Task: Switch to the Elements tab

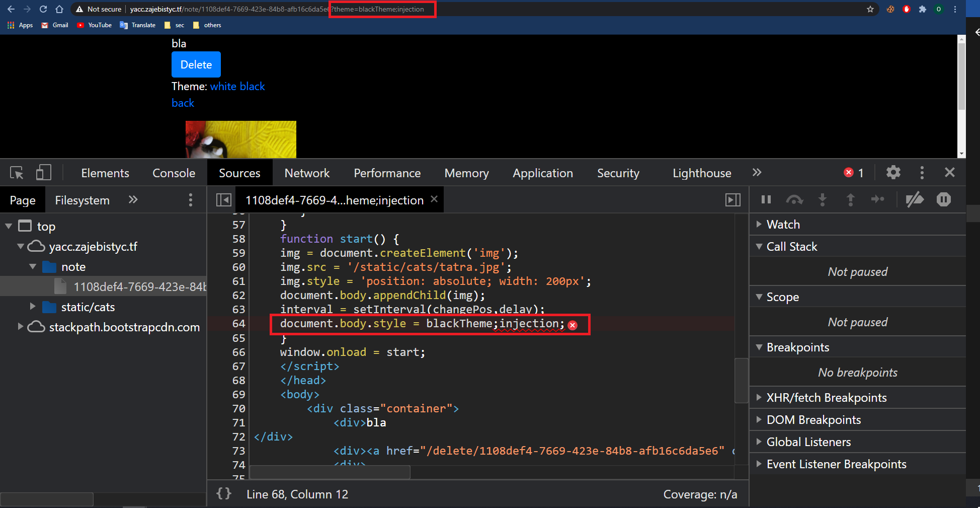Action: click(105, 173)
